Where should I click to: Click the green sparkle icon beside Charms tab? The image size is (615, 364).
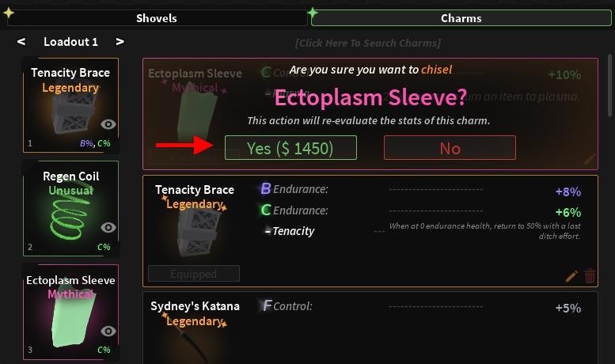(x=313, y=13)
